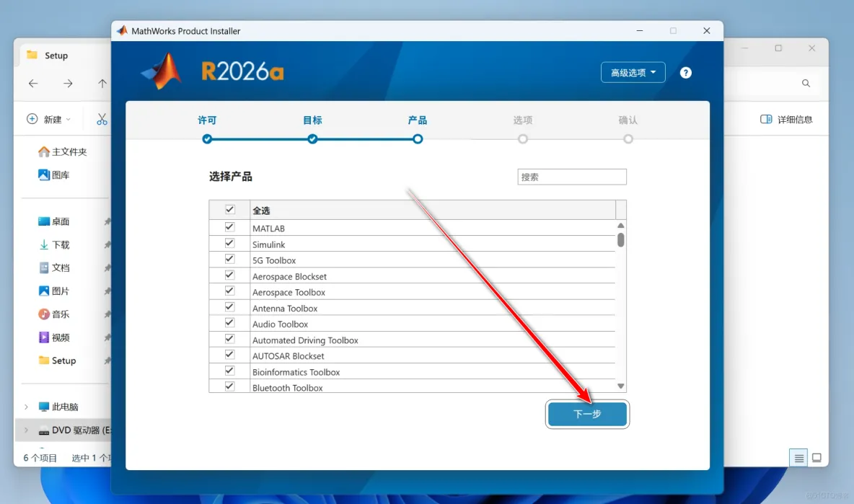Uncheck the Aerospace Toolbox checkbox

(230, 291)
